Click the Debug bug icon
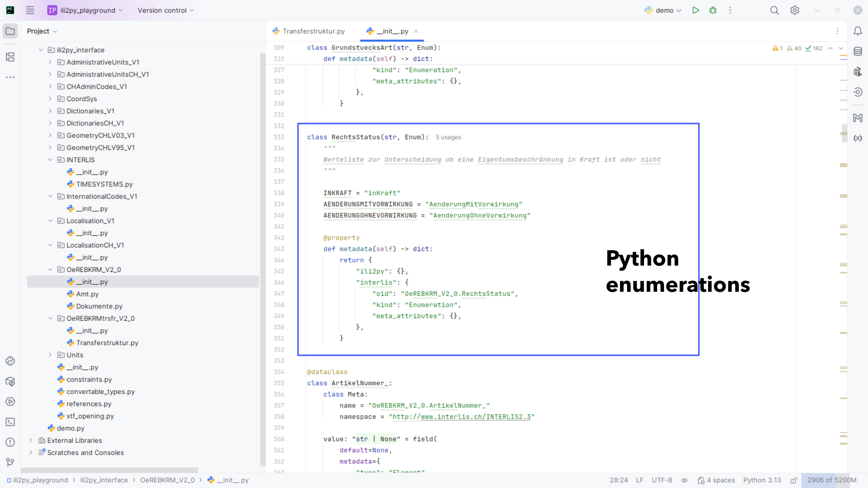 713,10
